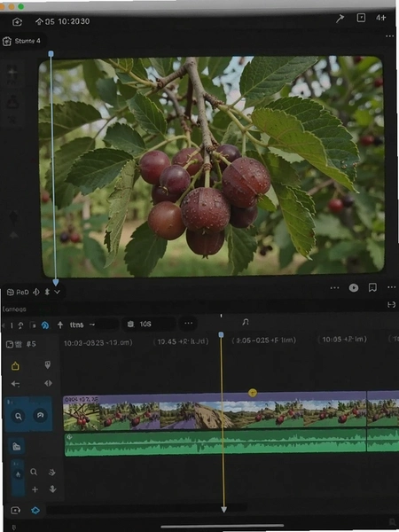Click the left-arrow icon in track header
Screen dimensions: 399x532
click(15, 384)
